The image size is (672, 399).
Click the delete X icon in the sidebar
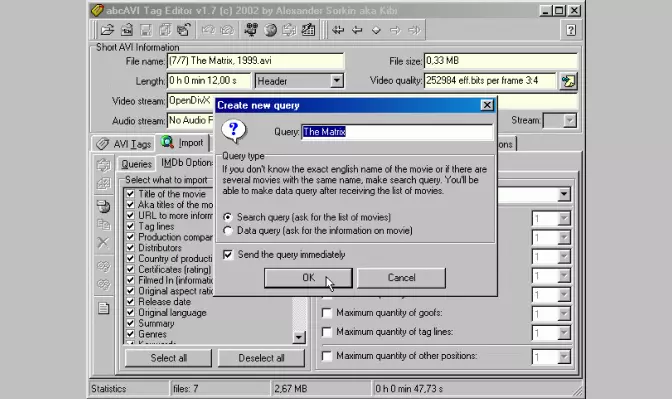pos(103,243)
